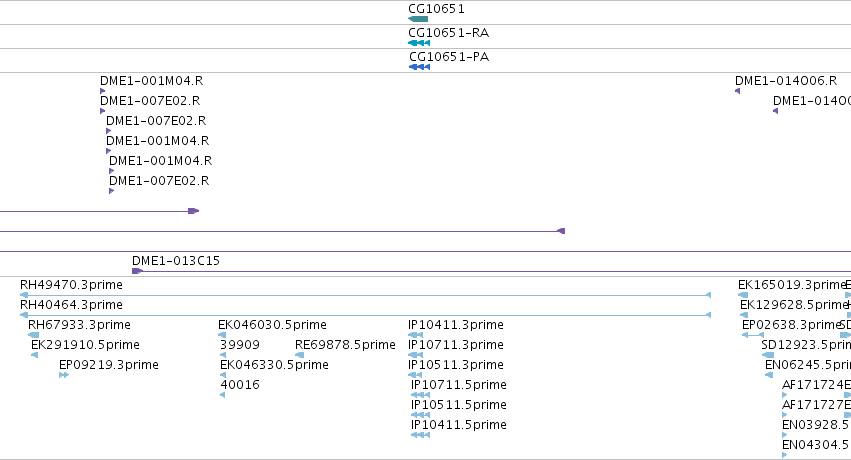
Task: Select the 40016 feature arrow glyph
Action: point(223,395)
